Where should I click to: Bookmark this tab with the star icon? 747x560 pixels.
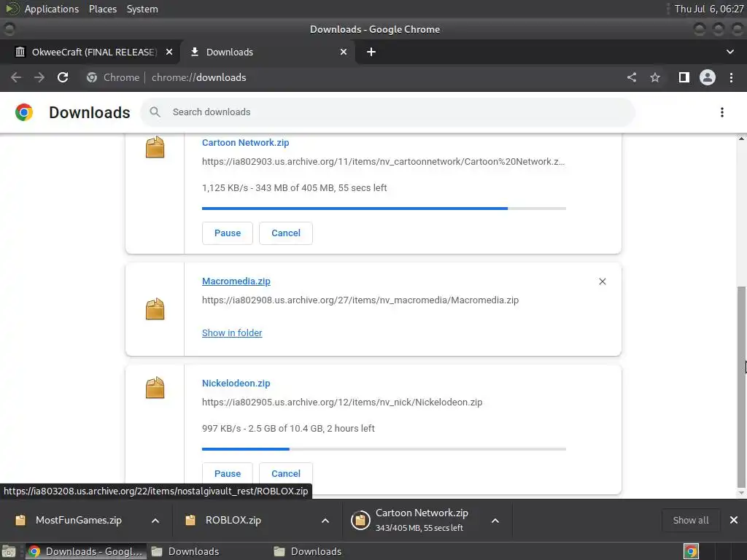coord(655,77)
